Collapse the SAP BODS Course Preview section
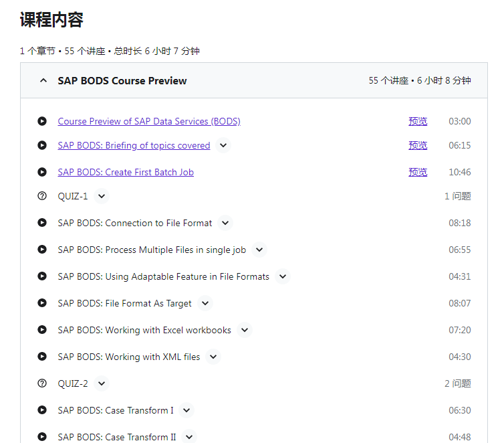This screenshot has height=443, width=504. [x=43, y=81]
